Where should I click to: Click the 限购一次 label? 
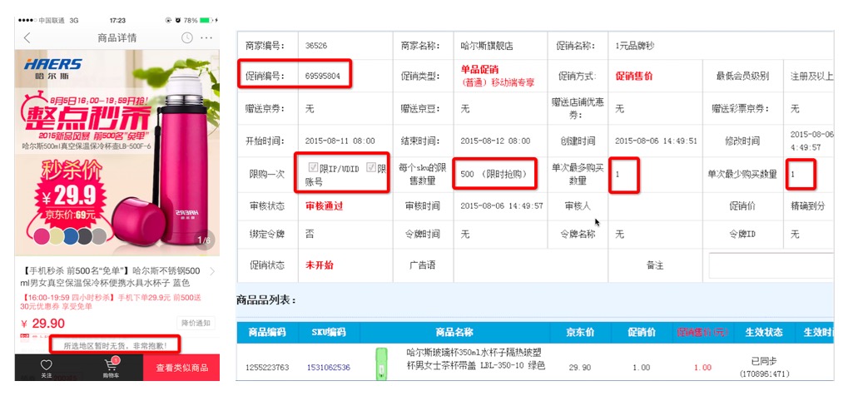[x=267, y=174]
